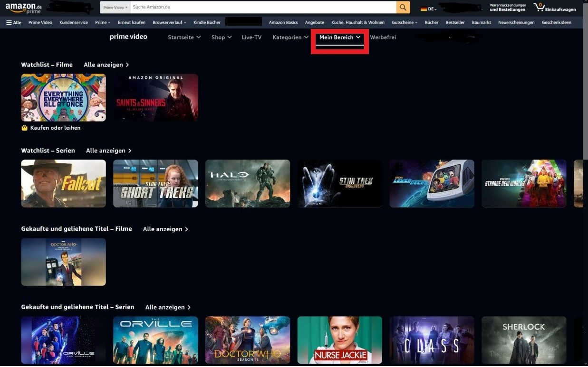
Task: Show all Gekaufte und geliehene Filme
Action: 165,229
